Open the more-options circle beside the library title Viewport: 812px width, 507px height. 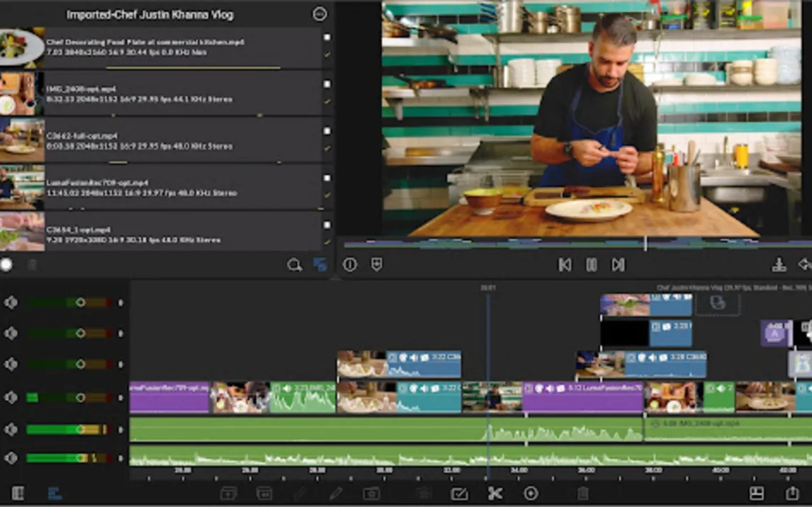pos(320,14)
